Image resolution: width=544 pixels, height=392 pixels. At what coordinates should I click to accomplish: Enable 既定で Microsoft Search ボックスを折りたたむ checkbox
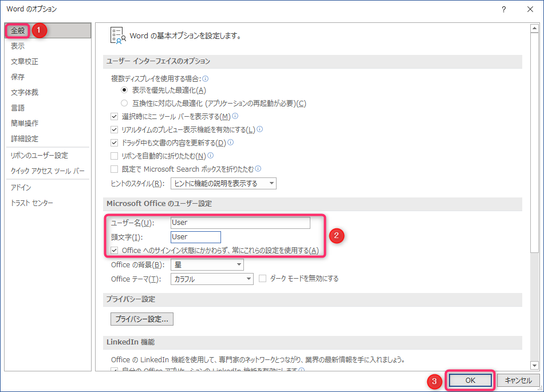114,169
